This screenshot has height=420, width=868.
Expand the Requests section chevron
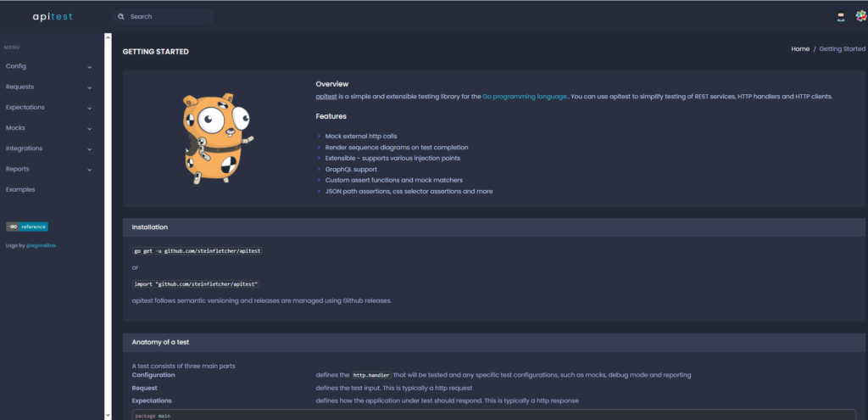tap(90, 87)
